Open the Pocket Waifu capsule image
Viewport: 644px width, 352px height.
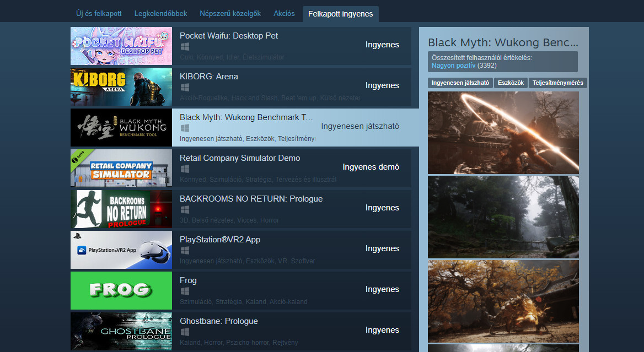point(121,46)
